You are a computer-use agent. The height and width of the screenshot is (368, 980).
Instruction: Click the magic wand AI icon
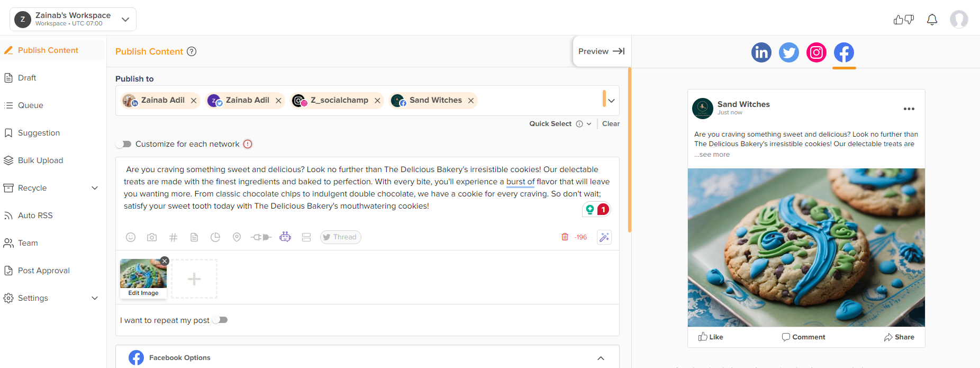pos(604,237)
